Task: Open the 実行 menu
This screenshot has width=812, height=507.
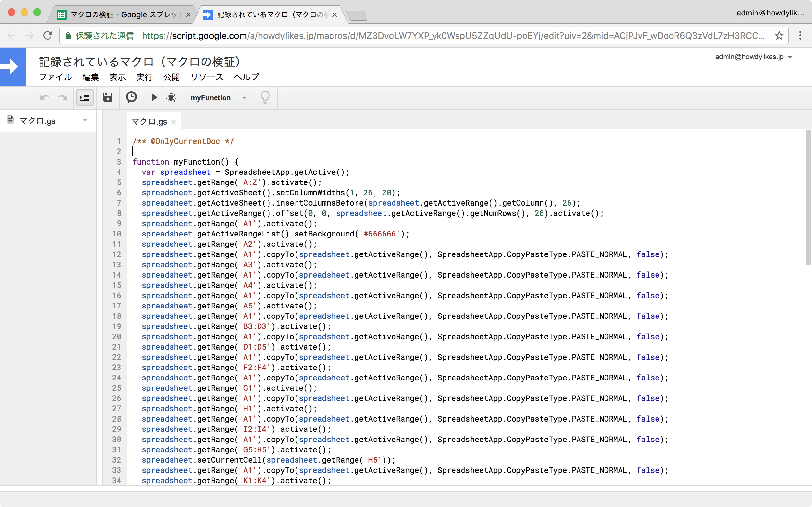Action: click(145, 77)
